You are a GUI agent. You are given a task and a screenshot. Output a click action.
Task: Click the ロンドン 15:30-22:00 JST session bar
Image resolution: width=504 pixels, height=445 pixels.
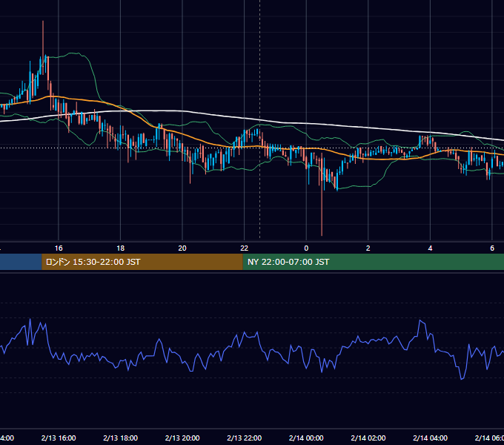[142, 262]
